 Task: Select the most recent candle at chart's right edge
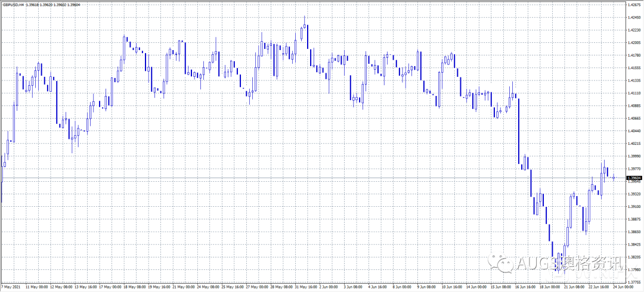tap(614, 178)
